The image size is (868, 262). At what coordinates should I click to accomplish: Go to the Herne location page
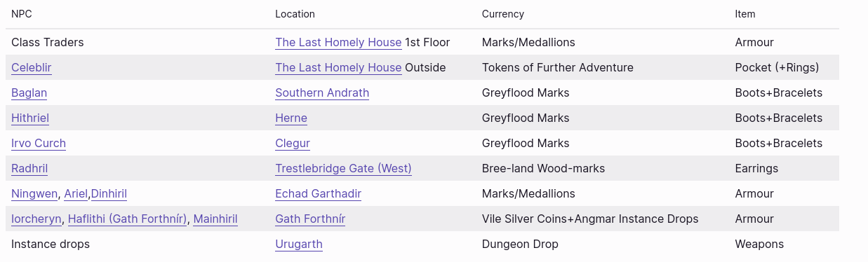pos(291,118)
